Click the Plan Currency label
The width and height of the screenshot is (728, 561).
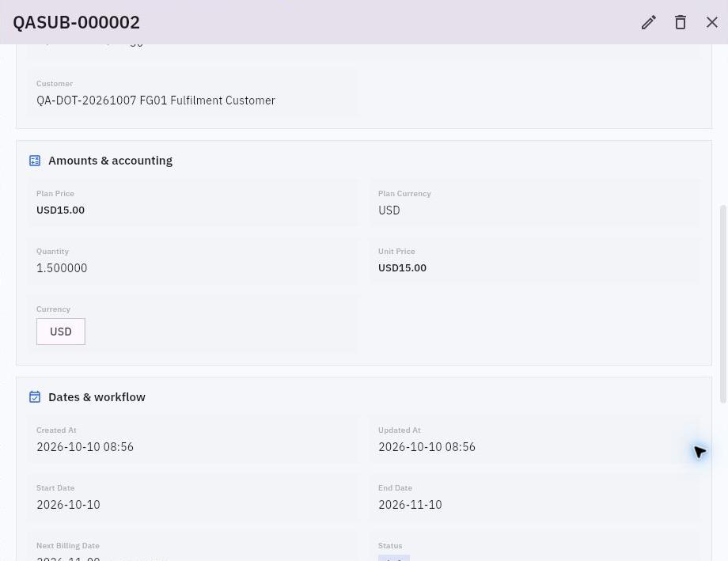coord(404,194)
